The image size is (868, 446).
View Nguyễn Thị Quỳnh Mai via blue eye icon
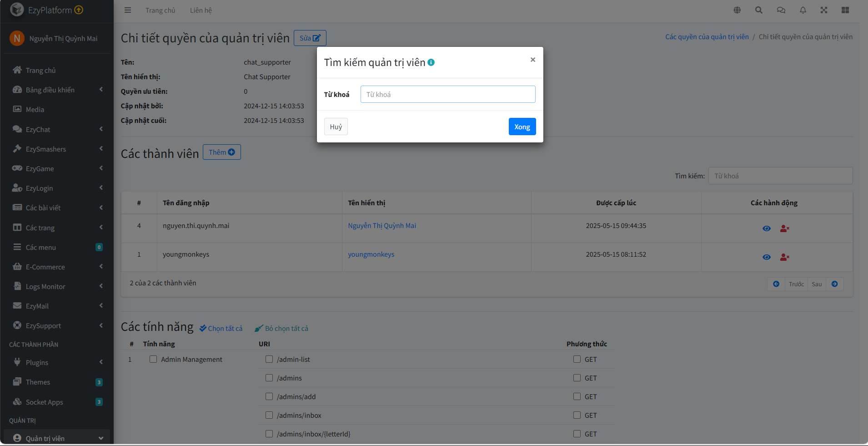767,228
